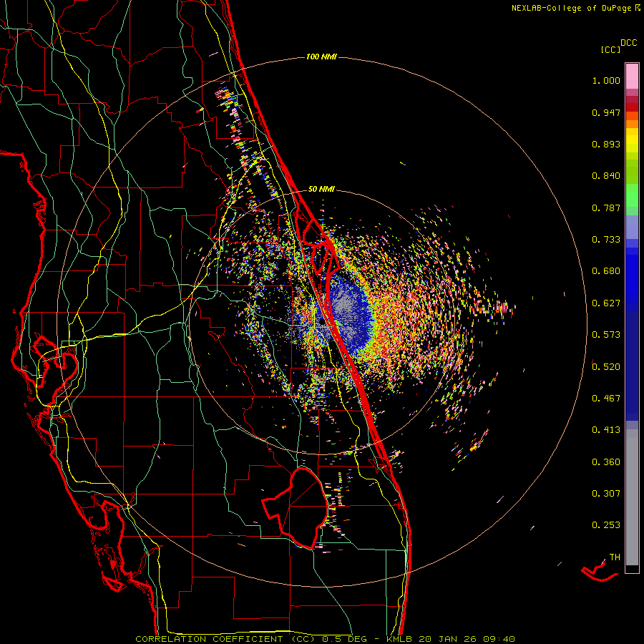644x644 pixels.
Task: Select the 0.627 color scale value
Action: pyautogui.click(x=606, y=303)
